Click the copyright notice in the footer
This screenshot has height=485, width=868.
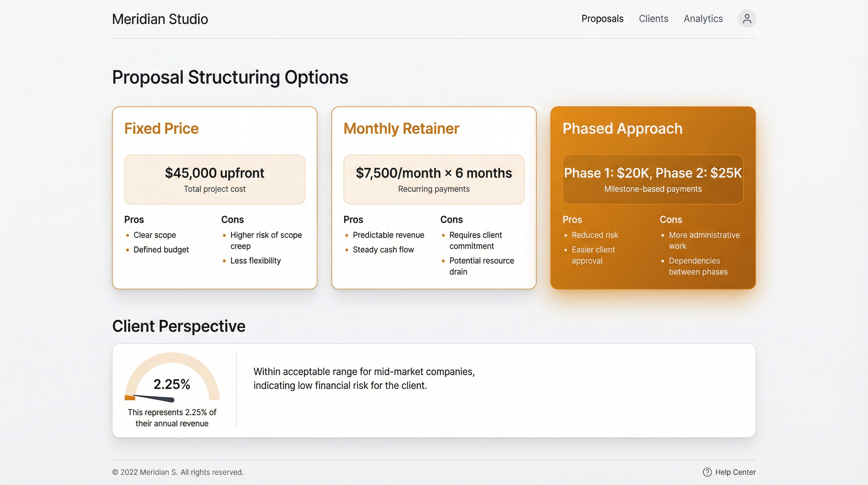coord(178,472)
